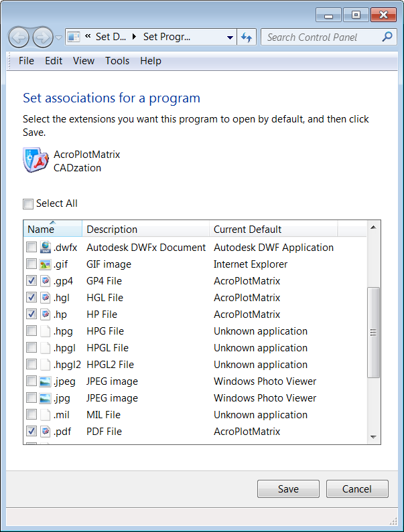Click the Set D... breadcrumb
Viewport: 404px width, 532px height.
pyautogui.click(x=111, y=37)
